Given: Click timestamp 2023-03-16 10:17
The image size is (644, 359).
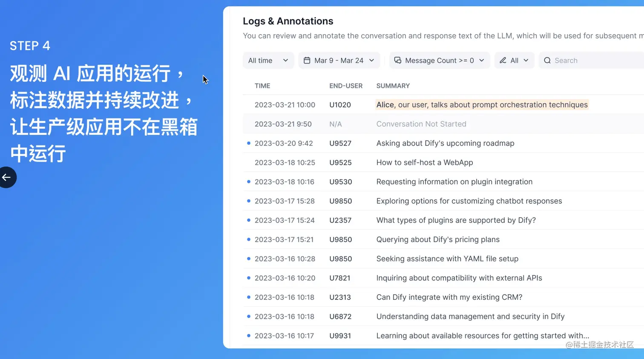Looking at the screenshot, I should 284,336.
